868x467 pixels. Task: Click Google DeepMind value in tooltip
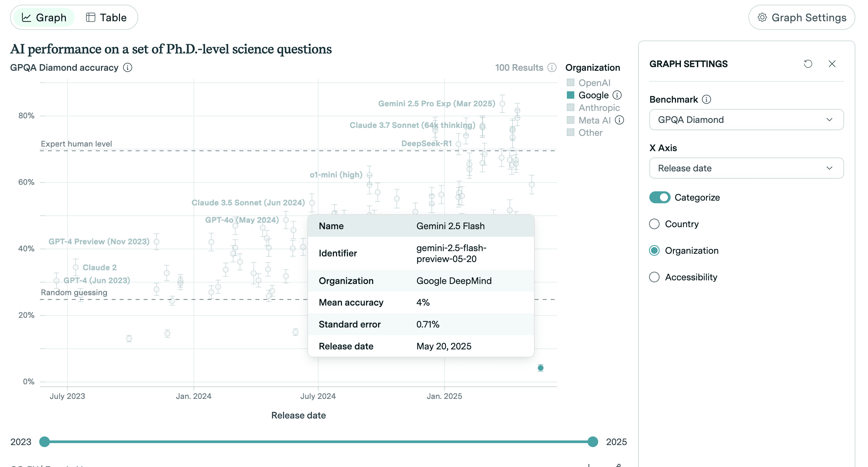pyautogui.click(x=454, y=281)
